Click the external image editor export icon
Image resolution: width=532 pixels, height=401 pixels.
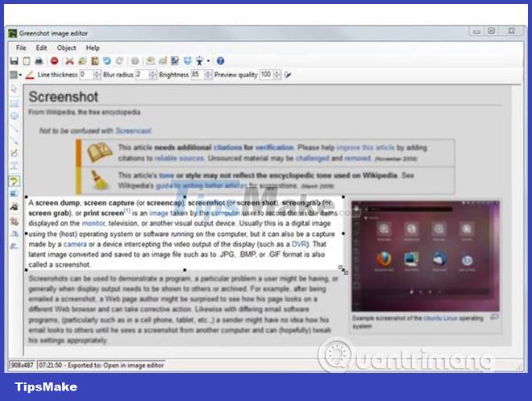click(x=175, y=61)
